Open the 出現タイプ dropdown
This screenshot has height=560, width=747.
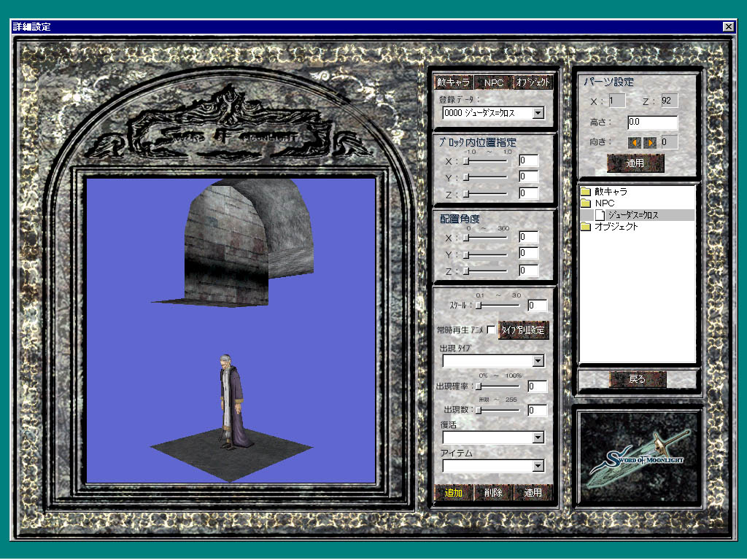(538, 361)
